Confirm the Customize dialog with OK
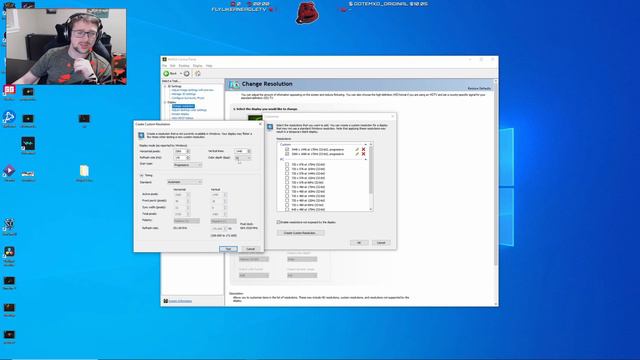The image size is (640, 360). [359, 242]
